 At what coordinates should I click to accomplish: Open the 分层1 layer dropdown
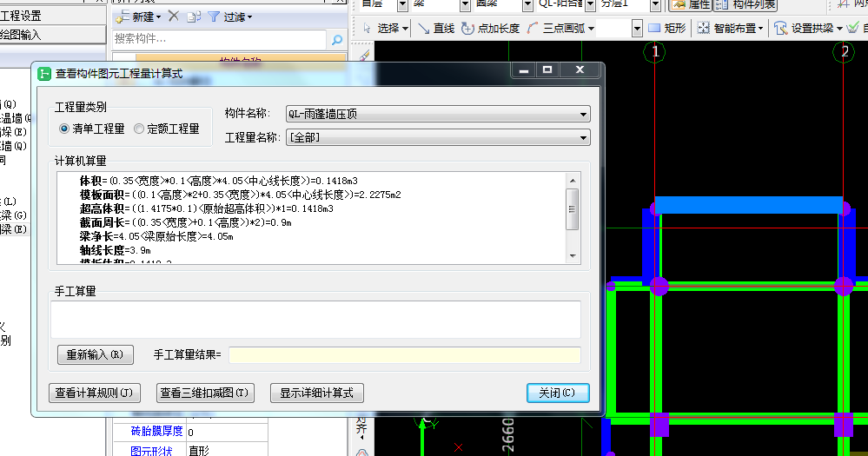tap(655, 5)
